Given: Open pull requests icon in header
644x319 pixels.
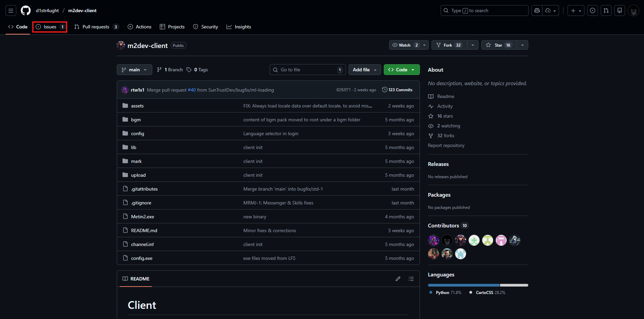Looking at the screenshot, I should tap(606, 10).
